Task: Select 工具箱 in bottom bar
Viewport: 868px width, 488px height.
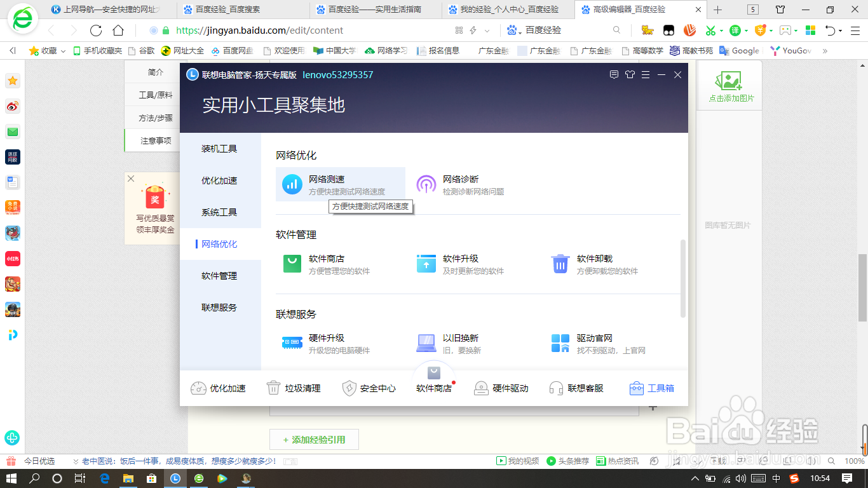Action: 652,388
